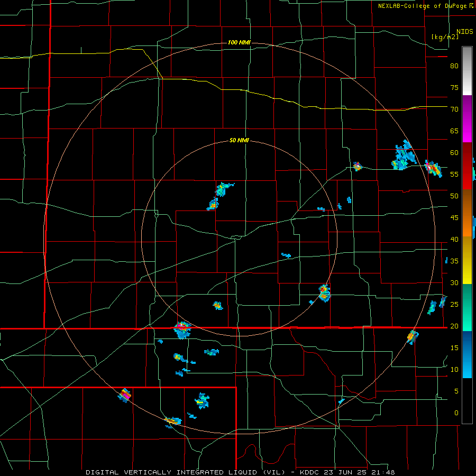
Task: Click the NIDS label above the scale
Action: pos(464,32)
